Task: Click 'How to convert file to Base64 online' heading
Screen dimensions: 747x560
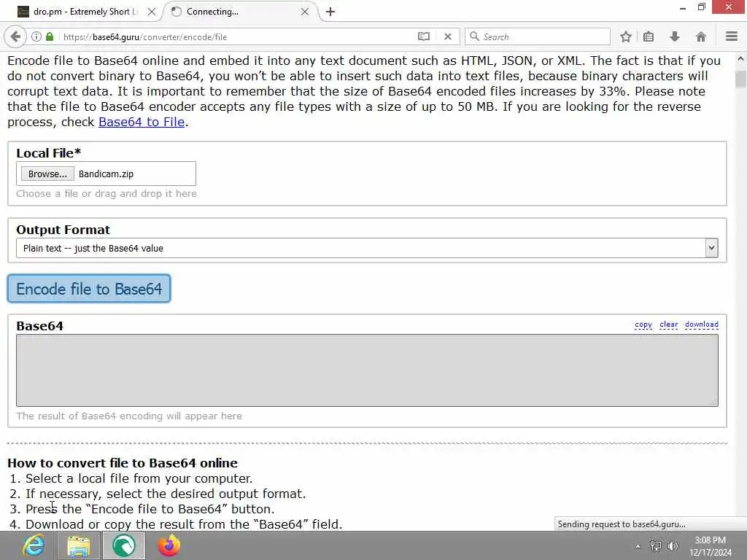Action: 123,463
